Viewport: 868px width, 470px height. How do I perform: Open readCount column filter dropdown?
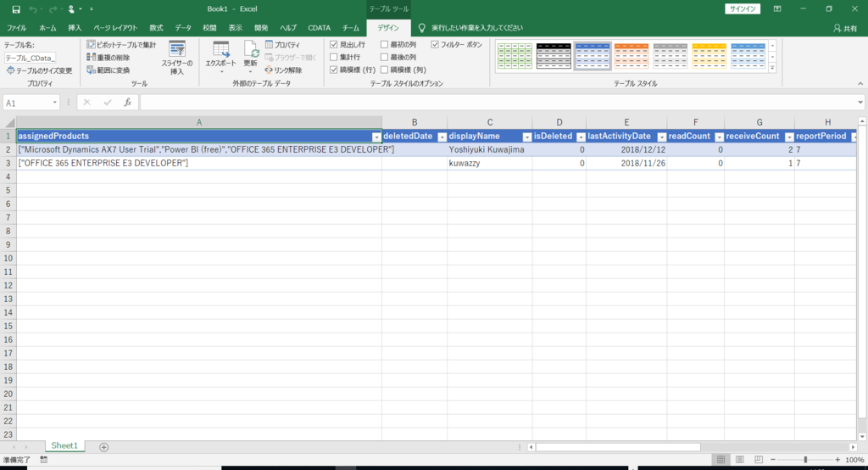tap(719, 137)
